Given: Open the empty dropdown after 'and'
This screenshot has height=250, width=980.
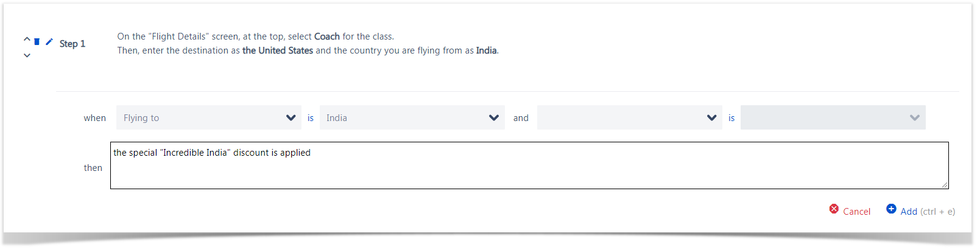Looking at the screenshot, I should click(x=630, y=117).
